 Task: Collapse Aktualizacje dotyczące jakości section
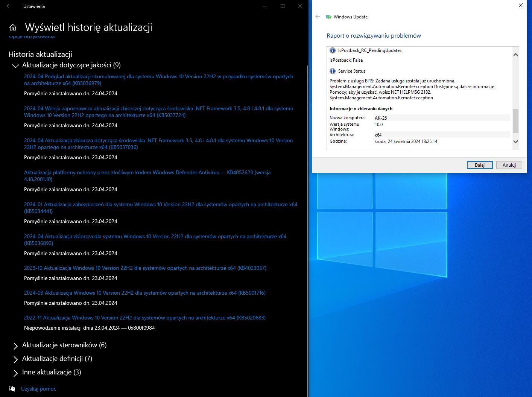coord(15,66)
